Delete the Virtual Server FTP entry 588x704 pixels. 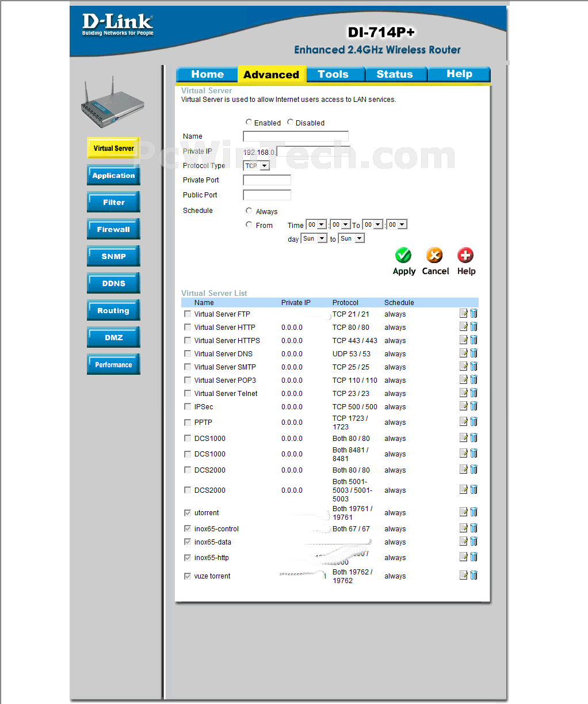point(474,314)
